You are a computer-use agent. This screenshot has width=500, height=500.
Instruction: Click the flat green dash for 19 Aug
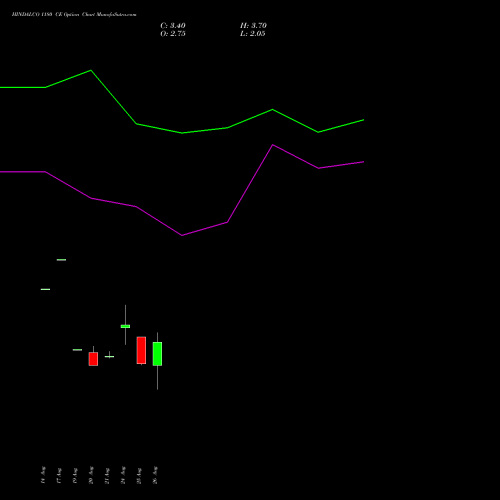[x=77, y=350]
